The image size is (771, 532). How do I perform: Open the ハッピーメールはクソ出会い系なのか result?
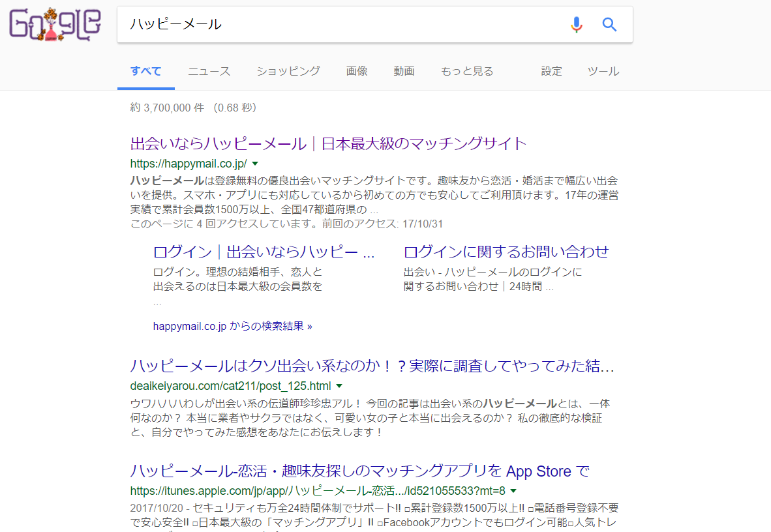(x=372, y=364)
